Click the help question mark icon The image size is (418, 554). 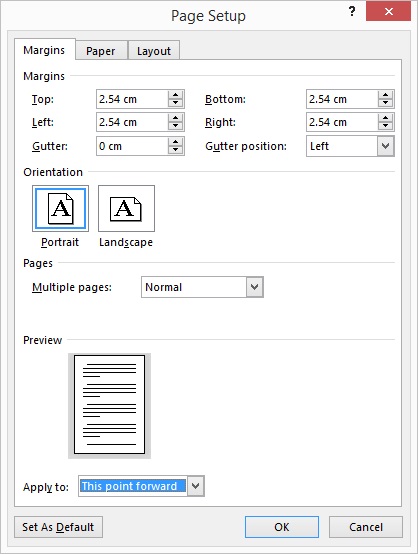tap(352, 12)
